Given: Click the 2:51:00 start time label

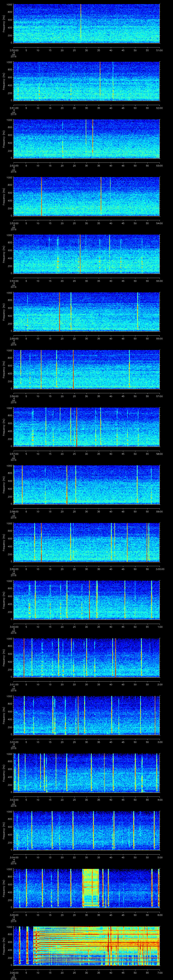Looking at the screenshot, I should tap(14, 108).
